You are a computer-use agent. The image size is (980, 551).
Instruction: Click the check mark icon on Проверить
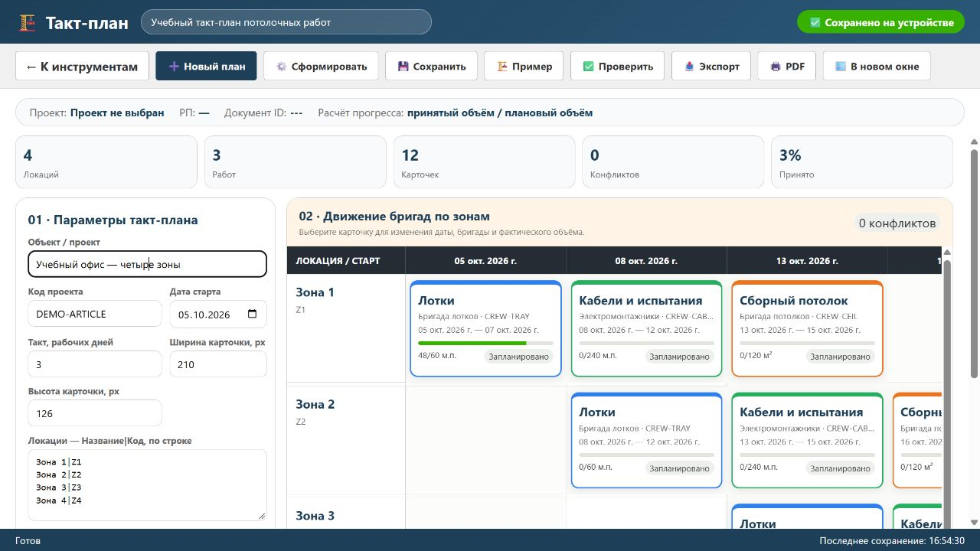point(588,67)
